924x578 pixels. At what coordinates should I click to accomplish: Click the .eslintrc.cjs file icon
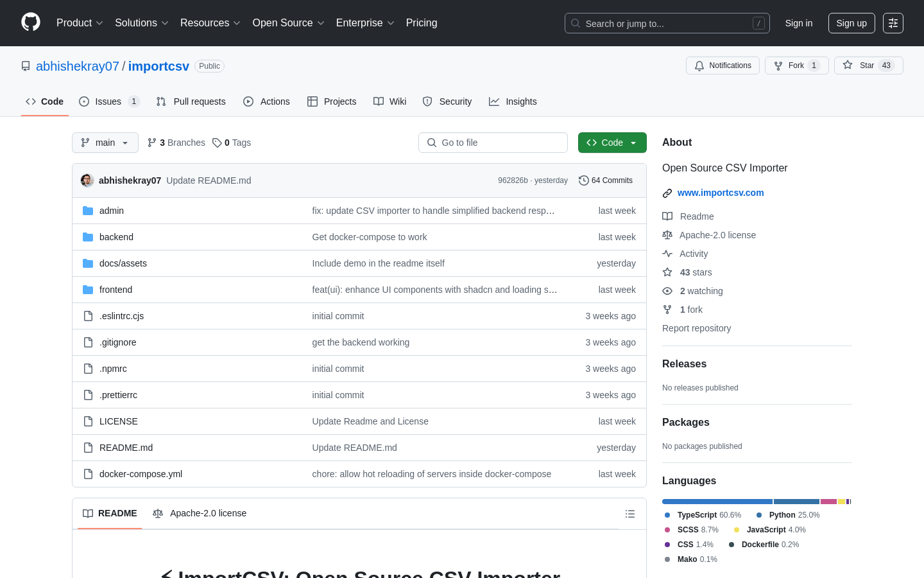click(88, 316)
